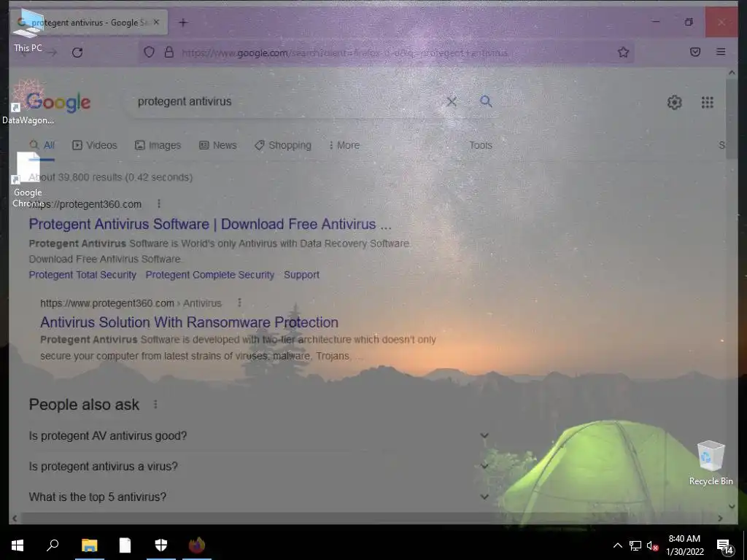Open the network status tray icon
The height and width of the screenshot is (560, 747).
(635, 545)
